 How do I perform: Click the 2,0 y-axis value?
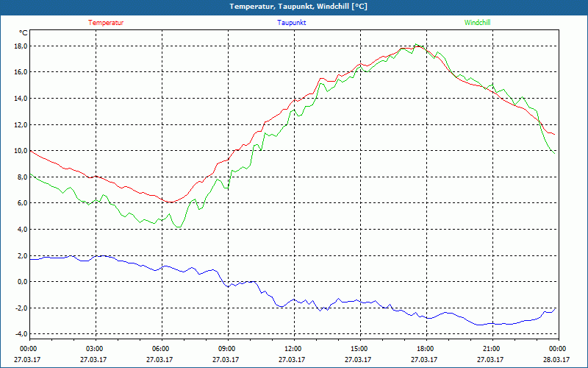[22, 255]
